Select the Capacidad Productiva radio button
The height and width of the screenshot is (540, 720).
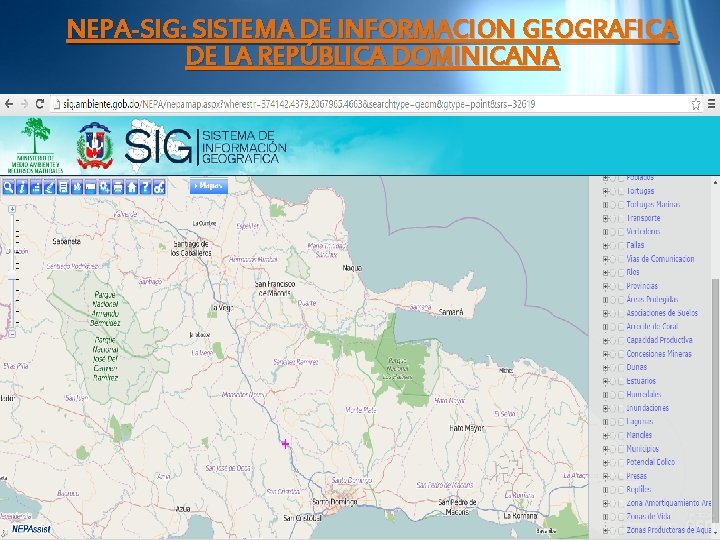tap(613, 341)
